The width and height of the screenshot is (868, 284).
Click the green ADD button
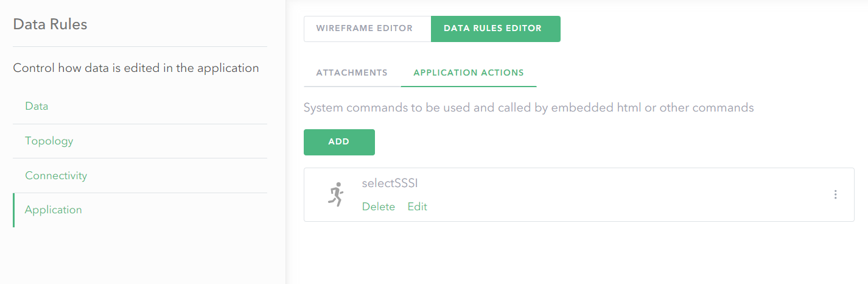click(x=339, y=142)
